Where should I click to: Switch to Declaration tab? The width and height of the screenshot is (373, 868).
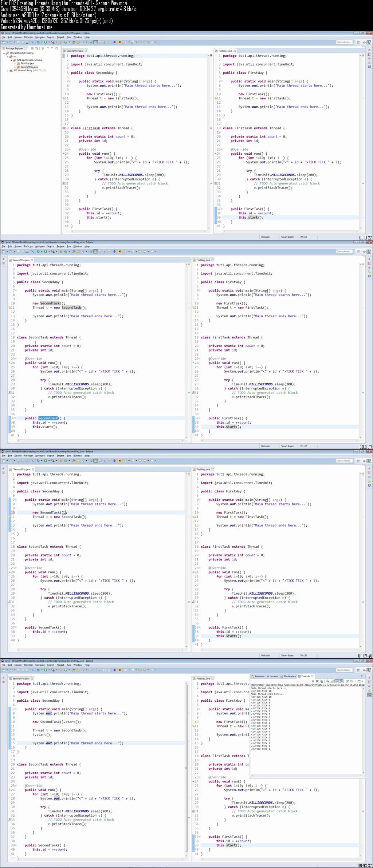coord(288,676)
